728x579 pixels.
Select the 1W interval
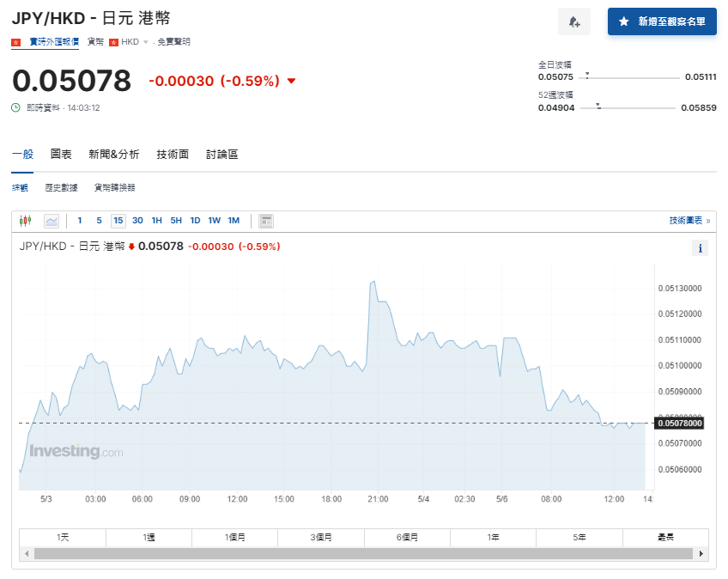[x=214, y=221]
